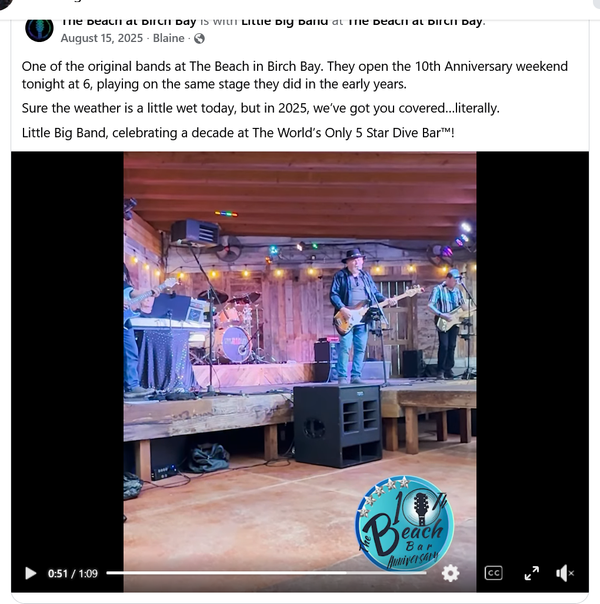Image resolution: width=600 pixels, height=604 pixels.
Task: Click the subwoofer speaker in the video
Action: click(338, 426)
